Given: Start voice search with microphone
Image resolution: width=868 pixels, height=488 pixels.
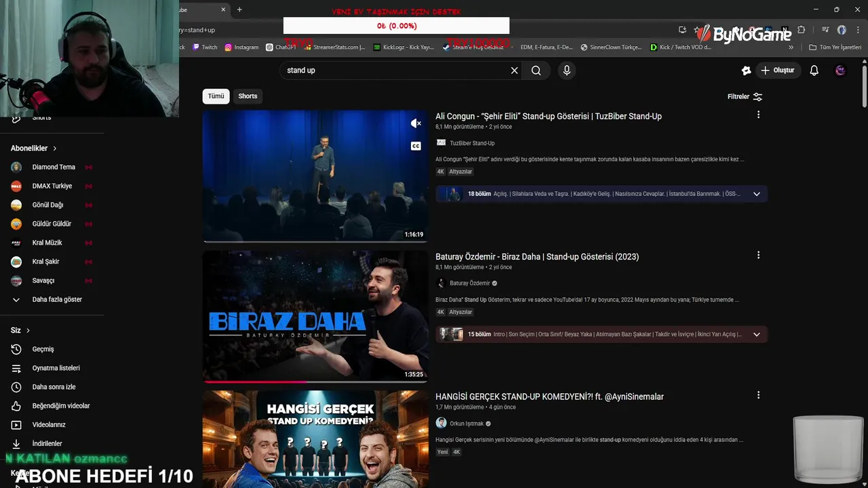Looking at the screenshot, I should pos(567,70).
